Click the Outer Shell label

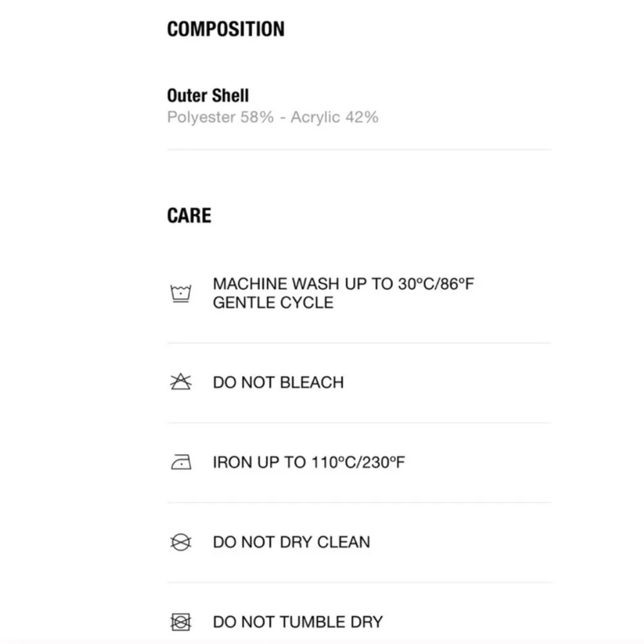pyautogui.click(x=207, y=96)
